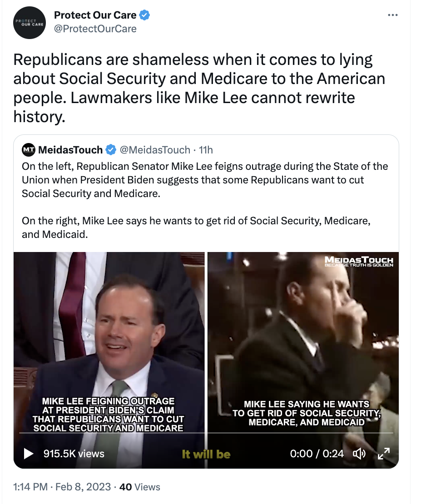Open the MeidasTouch account name
The height and width of the screenshot is (504, 426).
(70, 150)
